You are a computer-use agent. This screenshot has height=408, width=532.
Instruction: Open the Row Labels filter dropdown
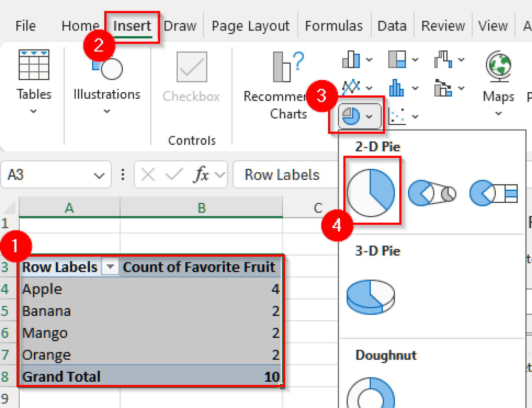point(110,267)
